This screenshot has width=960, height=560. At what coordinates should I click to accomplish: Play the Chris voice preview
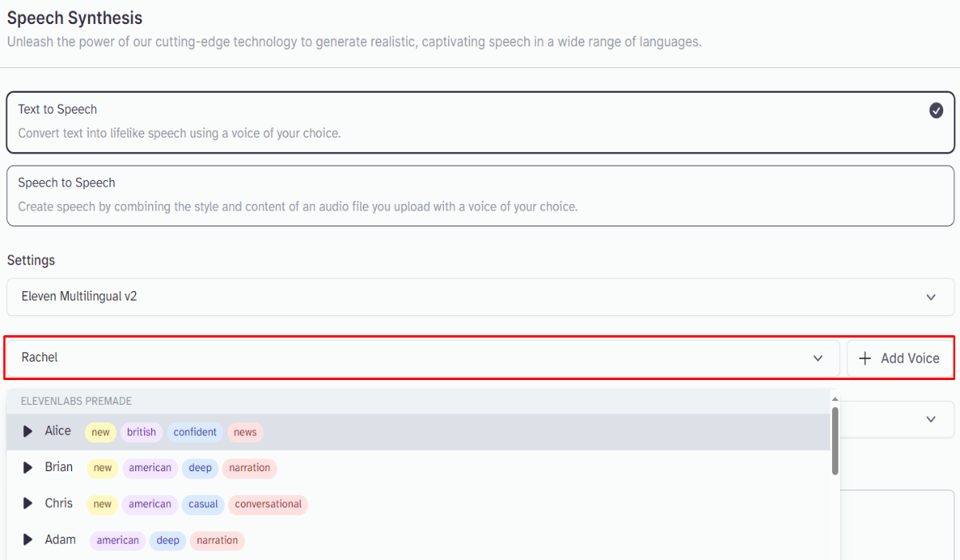[28, 504]
